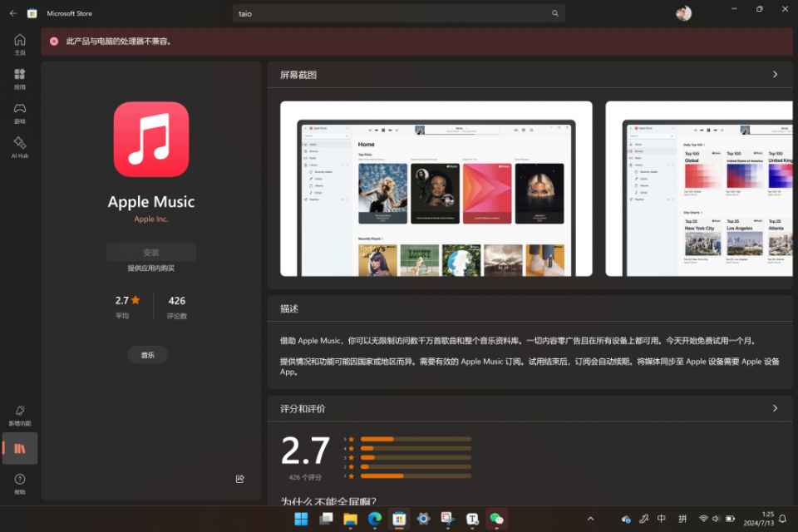
Task: Click the back arrow in the title bar
Action: tap(12, 12)
